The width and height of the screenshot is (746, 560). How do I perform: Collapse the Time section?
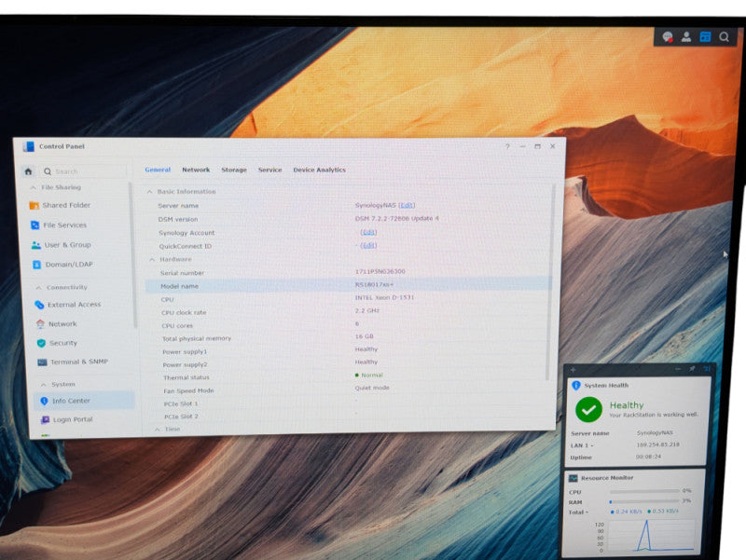(157, 430)
